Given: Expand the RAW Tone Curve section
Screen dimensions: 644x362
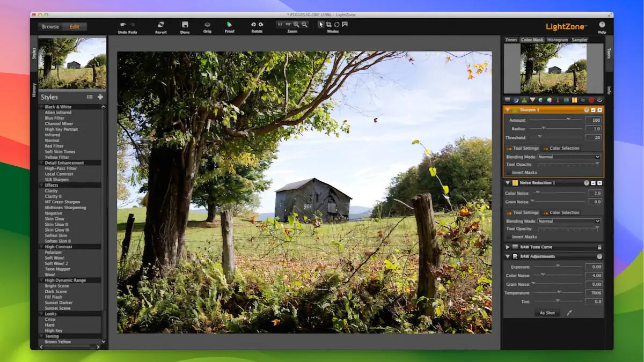Looking at the screenshot, I should [x=508, y=247].
